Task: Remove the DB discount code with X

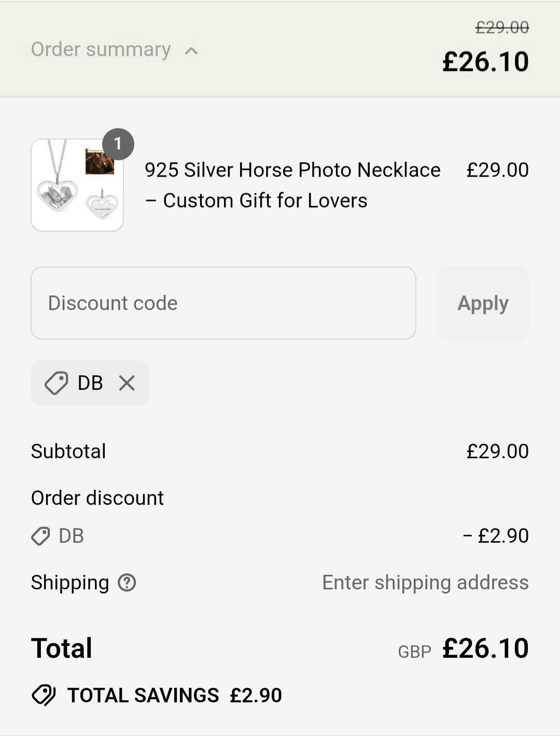Action: pos(127,383)
